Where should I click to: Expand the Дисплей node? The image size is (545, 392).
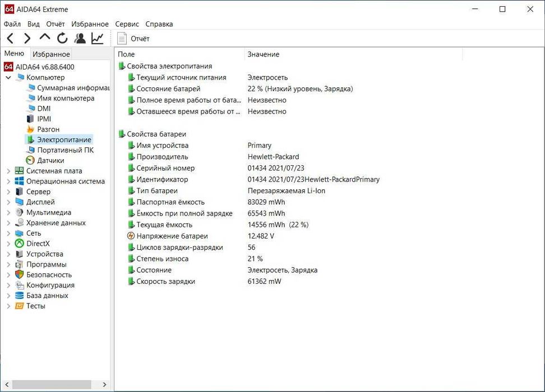pyautogui.click(x=8, y=202)
